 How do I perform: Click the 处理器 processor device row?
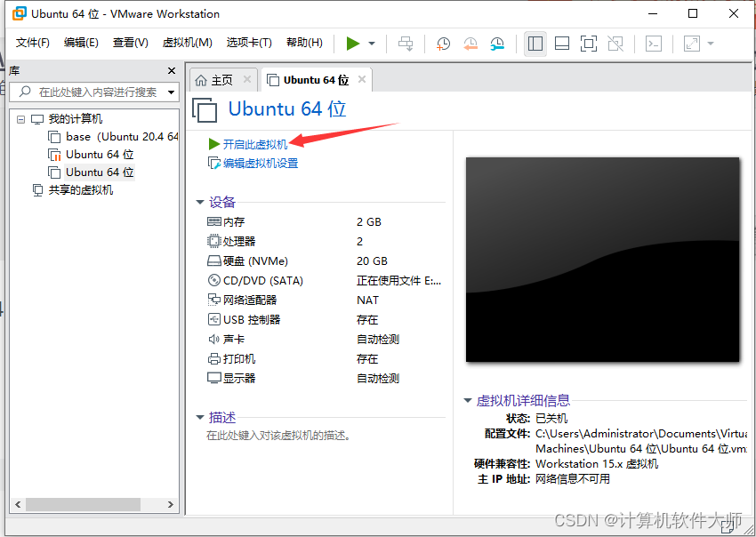coord(326,242)
